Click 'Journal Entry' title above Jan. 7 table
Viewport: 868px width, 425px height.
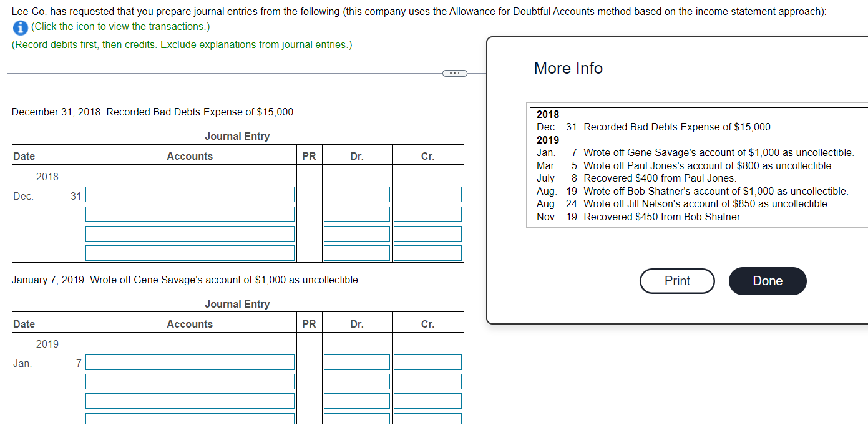tap(237, 305)
